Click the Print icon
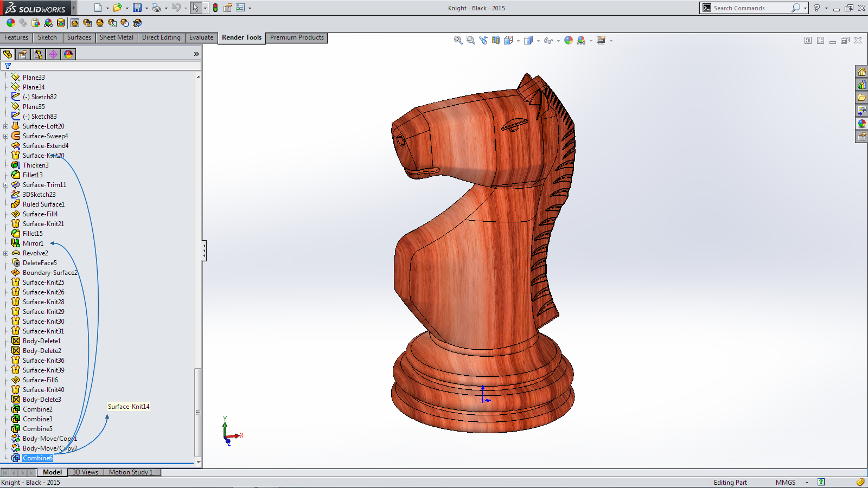 click(156, 8)
